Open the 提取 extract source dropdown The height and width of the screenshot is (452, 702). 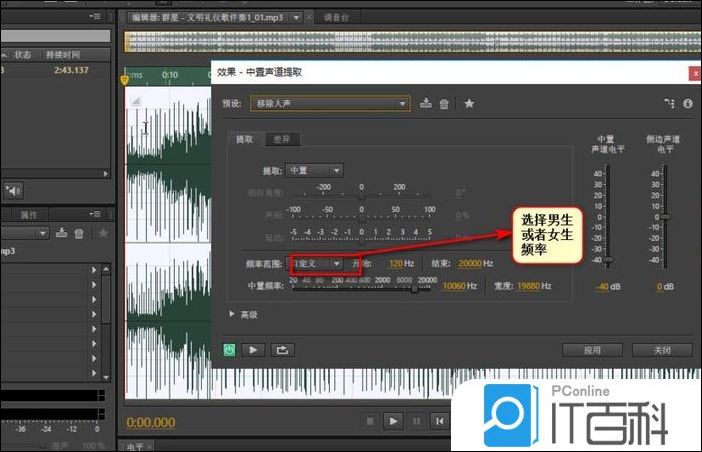pos(315,171)
